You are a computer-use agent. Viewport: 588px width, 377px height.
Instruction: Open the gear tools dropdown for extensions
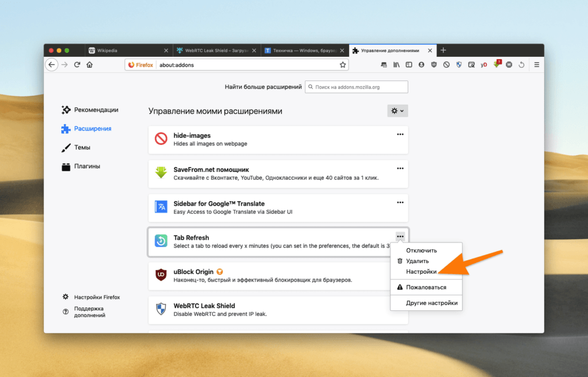tap(397, 111)
